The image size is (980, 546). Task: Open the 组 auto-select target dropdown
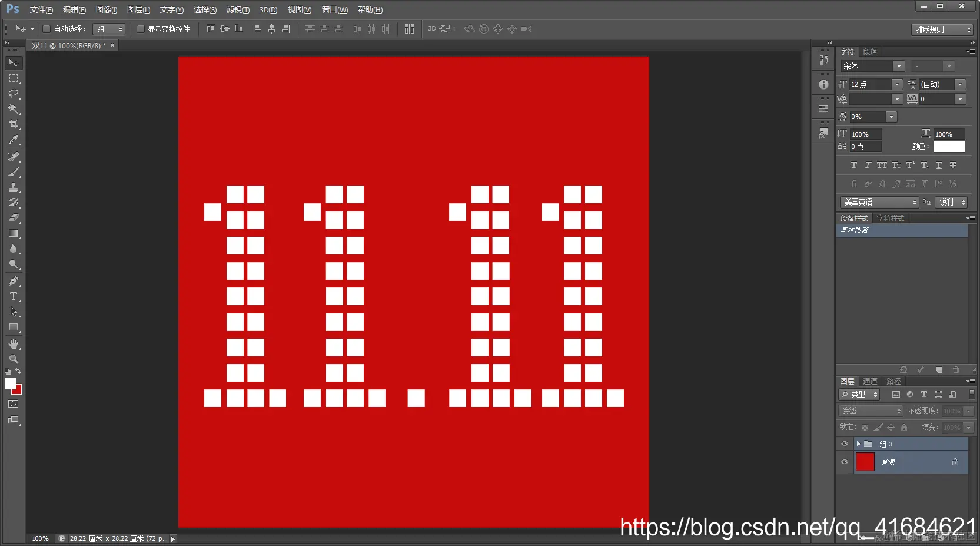click(109, 29)
